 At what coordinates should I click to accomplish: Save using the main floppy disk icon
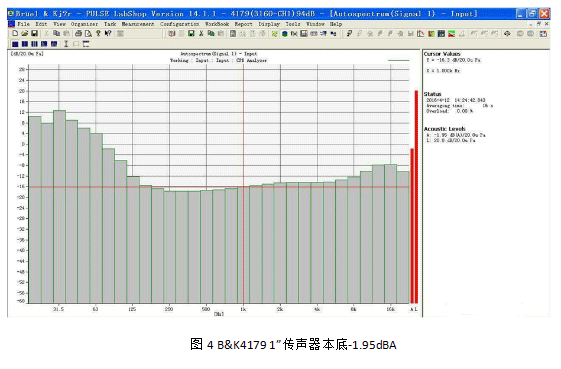[x=34, y=33]
